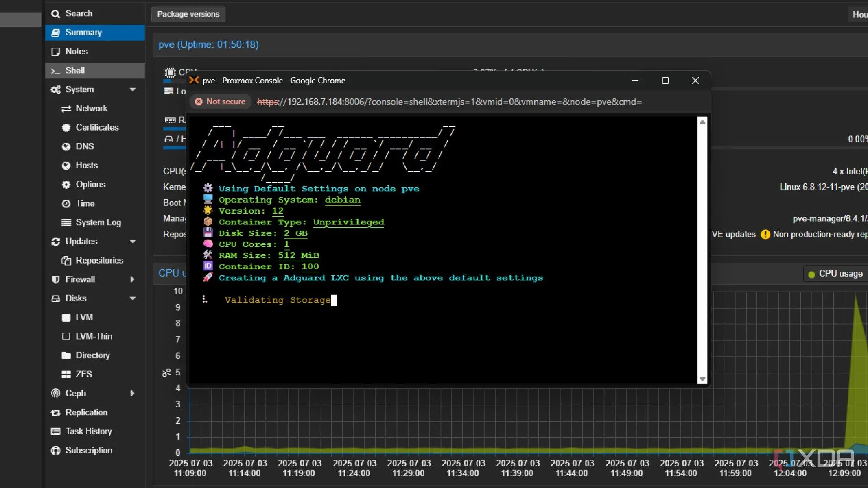Image resolution: width=868 pixels, height=488 pixels.
Task: Click the CPU chip icon in summary
Action: coord(170,72)
